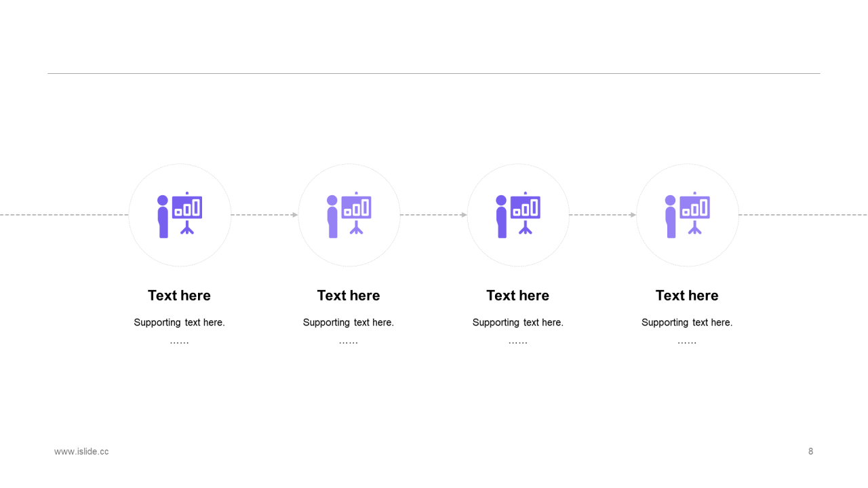Select the fourth 'Text here' heading
Screen dimensions: 868x488
coord(687,296)
